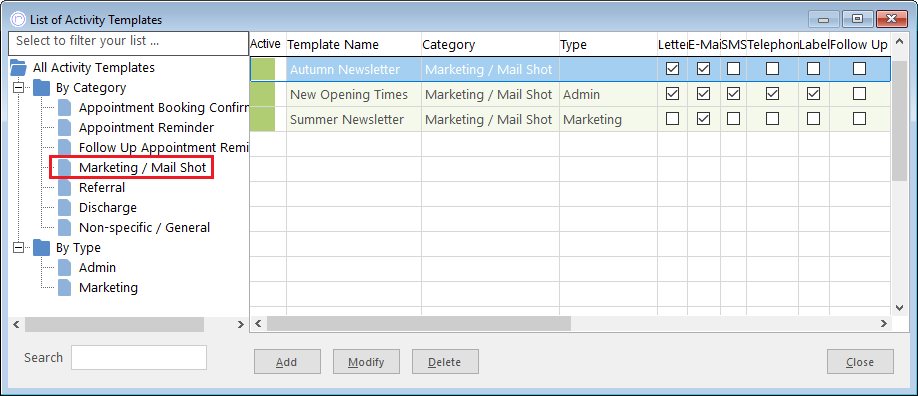Click the By Category folder icon
Screen dimensions: 918x396
click(x=42, y=88)
